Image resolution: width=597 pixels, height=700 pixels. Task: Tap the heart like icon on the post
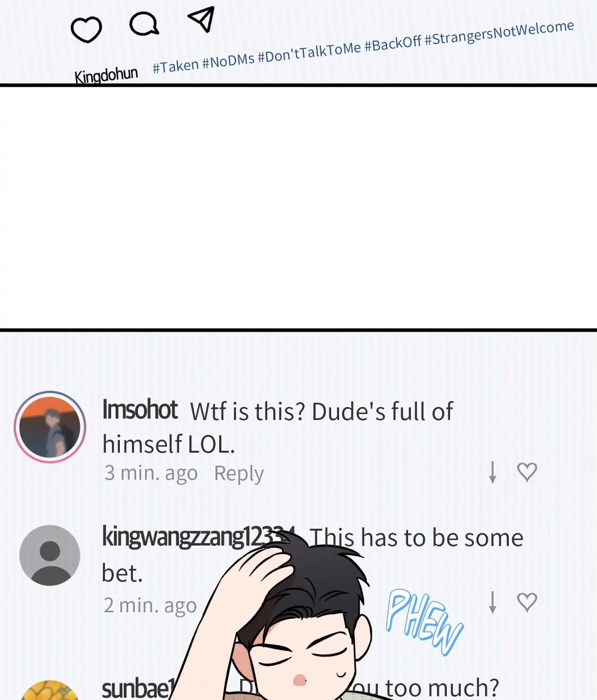click(86, 30)
